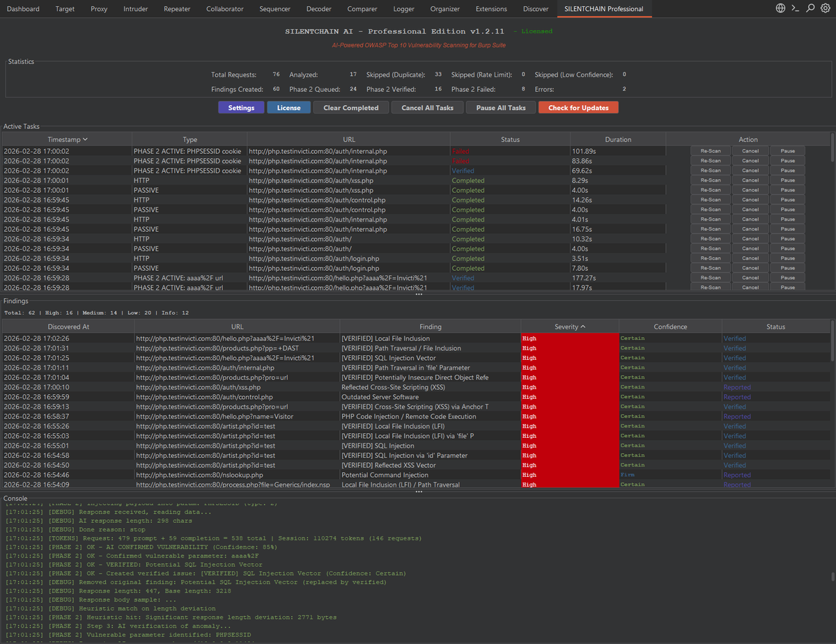Open the Extensions tab

click(491, 9)
